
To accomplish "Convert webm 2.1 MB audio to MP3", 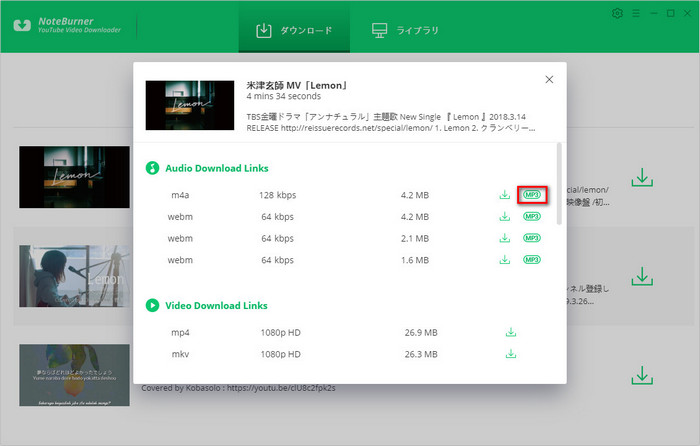I will [x=532, y=238].
